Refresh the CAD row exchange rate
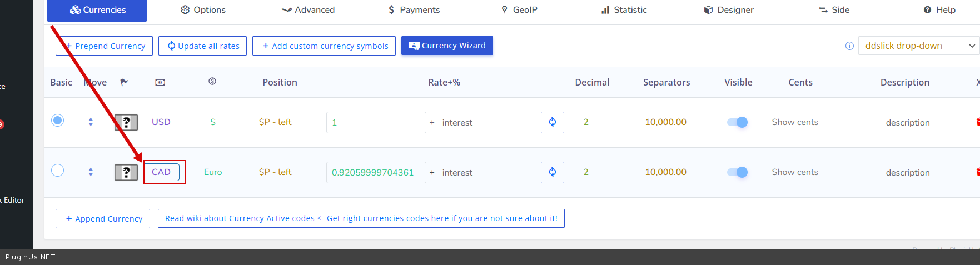 coord(552,172)
